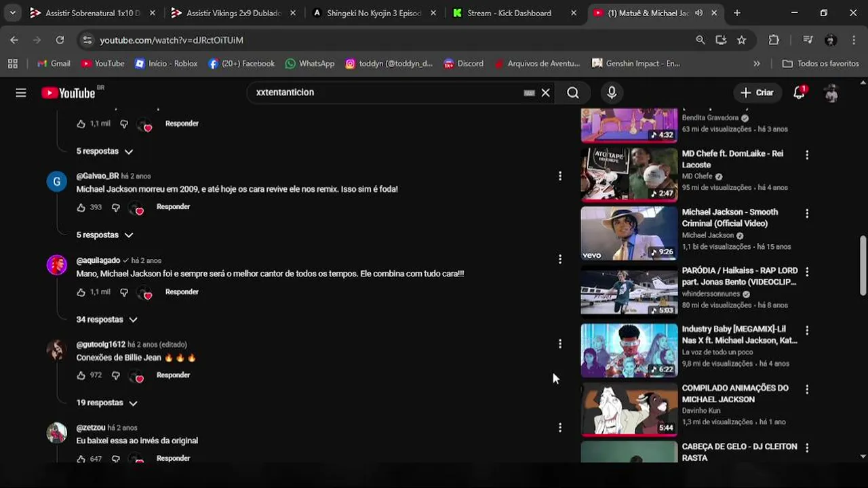
Task: Go back with browser back arrow
Action: [x=14, y=40]
